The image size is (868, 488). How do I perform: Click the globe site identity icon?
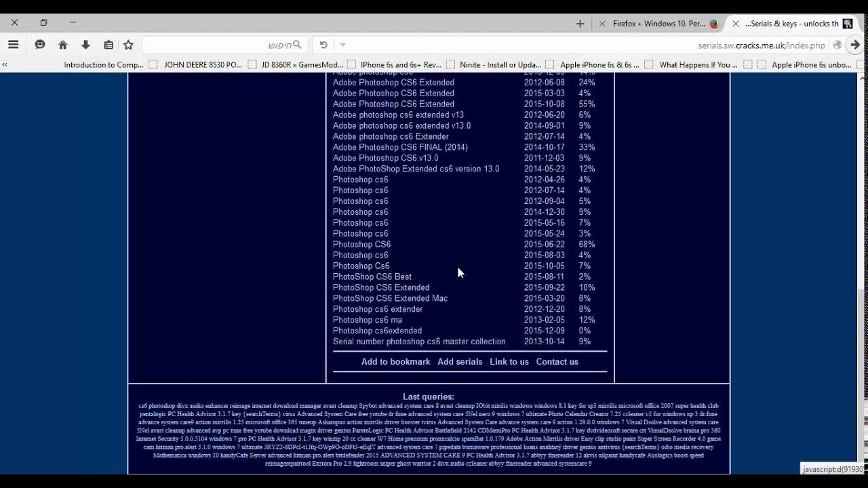coord(837,45)
